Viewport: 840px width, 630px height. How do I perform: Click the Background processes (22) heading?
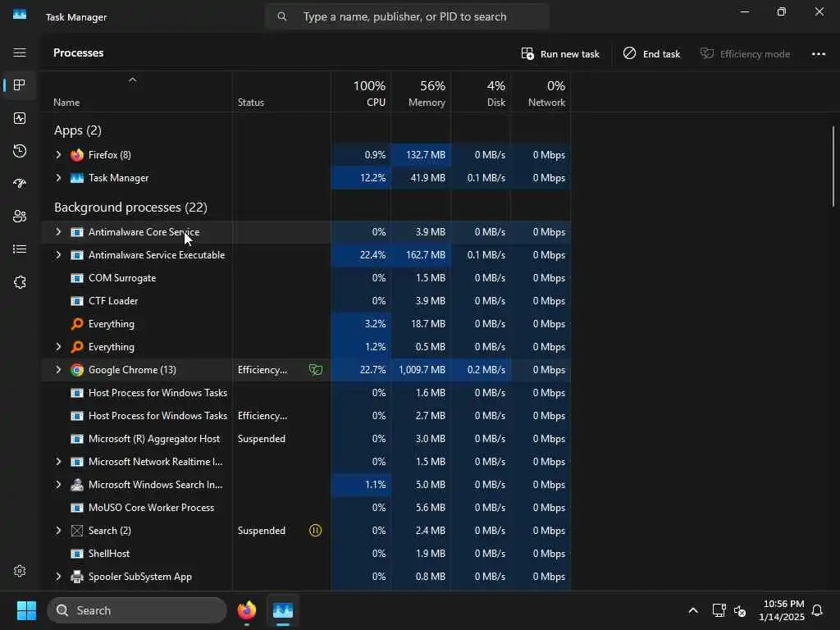pos(130,208)
